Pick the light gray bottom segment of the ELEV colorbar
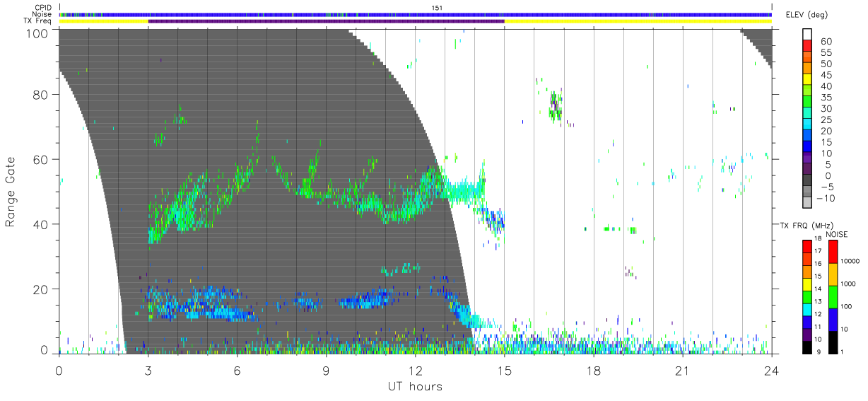The width and height of the screenshot is (868, 401). [x=808, y=203]
